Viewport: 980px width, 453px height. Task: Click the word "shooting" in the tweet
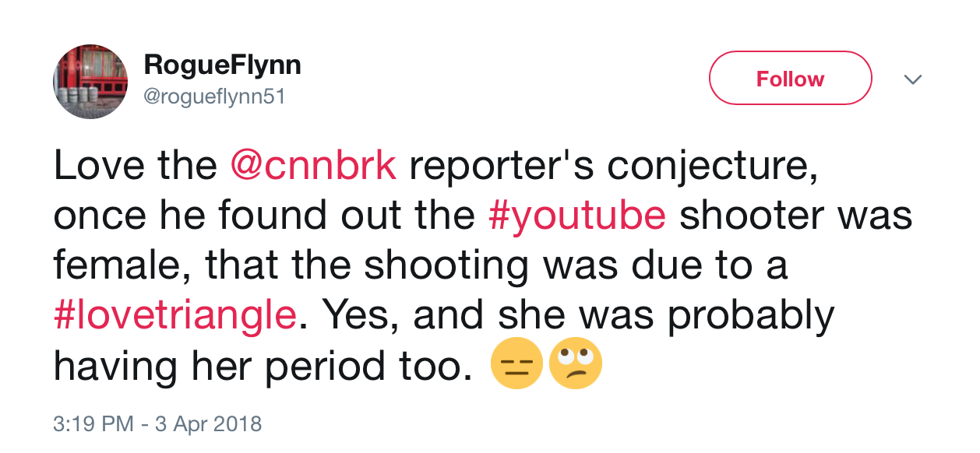[447, 265]
